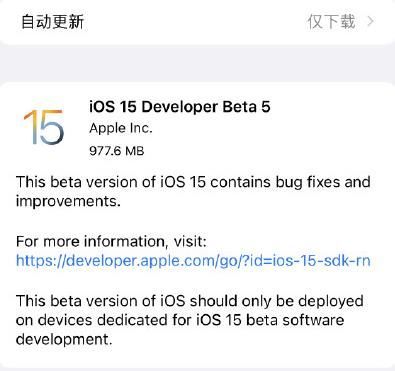Tap the word "development." at the paragraph end

64,339
